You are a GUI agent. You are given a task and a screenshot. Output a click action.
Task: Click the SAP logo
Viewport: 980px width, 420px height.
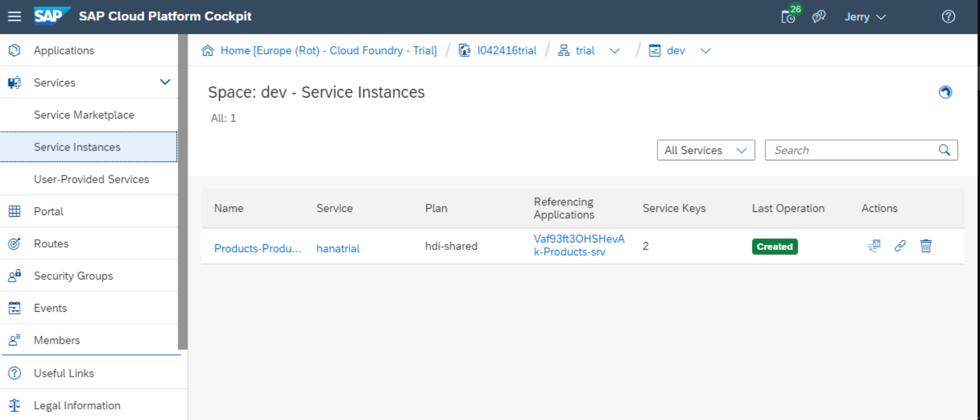[x=52, y=16]
